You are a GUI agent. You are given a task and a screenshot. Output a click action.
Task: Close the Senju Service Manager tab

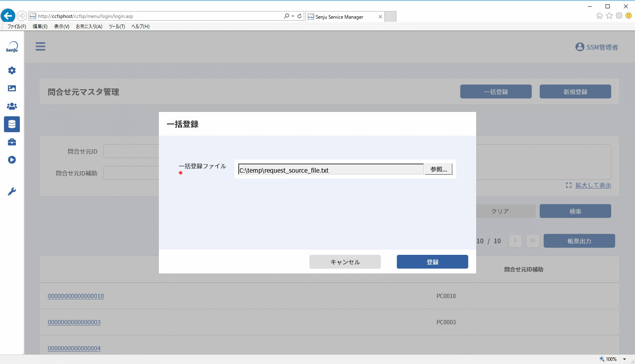380,17
